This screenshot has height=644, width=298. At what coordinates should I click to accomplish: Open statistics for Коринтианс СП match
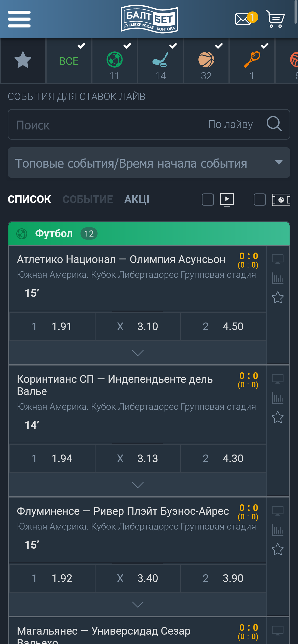point(278,398)
